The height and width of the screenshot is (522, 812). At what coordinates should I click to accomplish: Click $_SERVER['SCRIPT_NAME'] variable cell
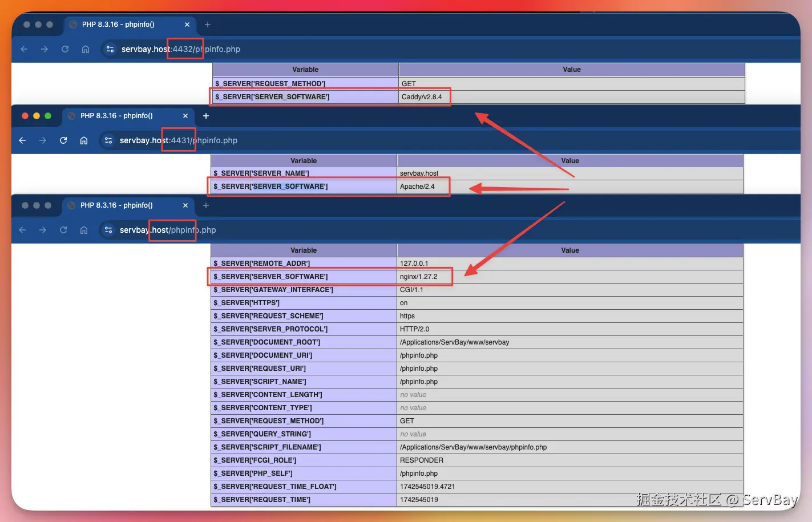pyautogui.click(x=304, y=382)
